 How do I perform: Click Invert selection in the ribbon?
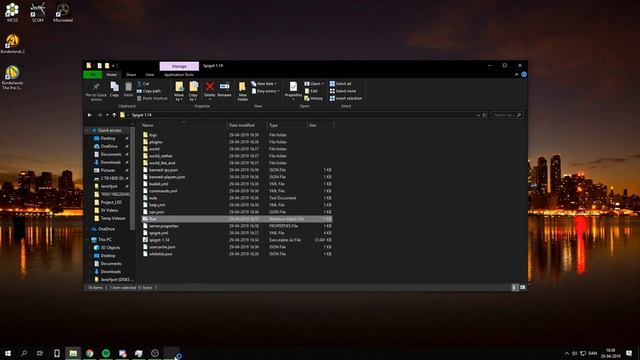click(x=346, y=98)
